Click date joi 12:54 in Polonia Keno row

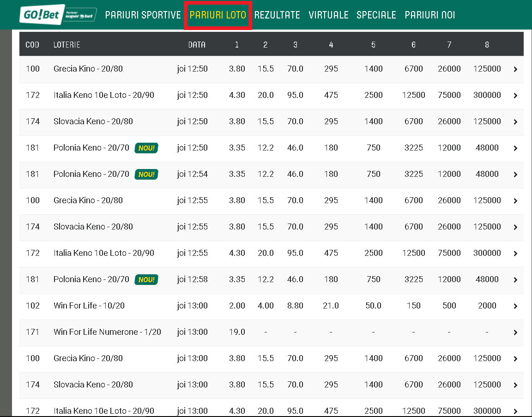(x=192, y=174)
